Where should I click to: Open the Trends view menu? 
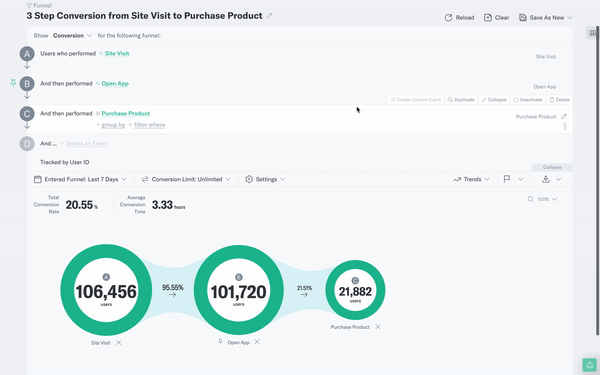click(x=471, y=179)
